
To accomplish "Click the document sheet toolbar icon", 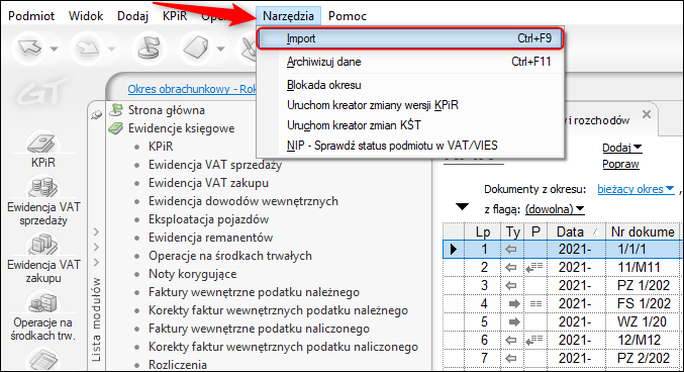I will click(x=196, y=48).
